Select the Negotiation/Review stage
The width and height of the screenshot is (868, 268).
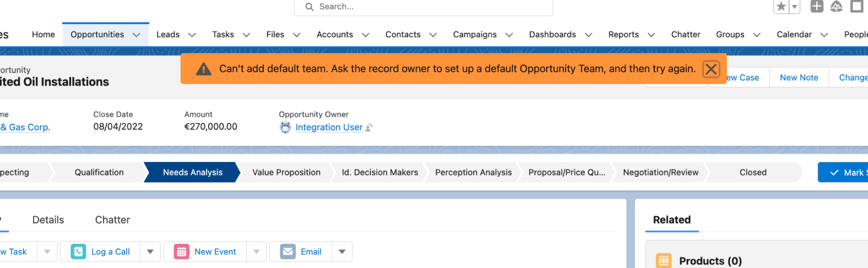(x=660, y=172)
